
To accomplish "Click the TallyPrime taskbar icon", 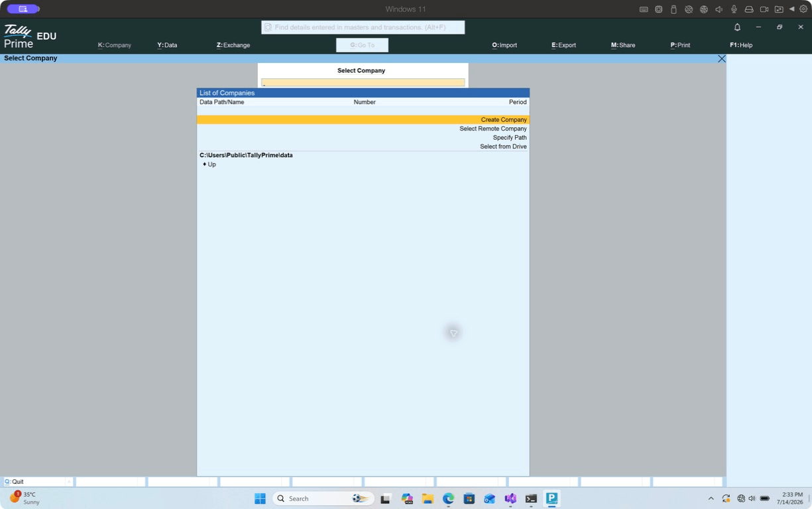I will click(x=551, y=498).
